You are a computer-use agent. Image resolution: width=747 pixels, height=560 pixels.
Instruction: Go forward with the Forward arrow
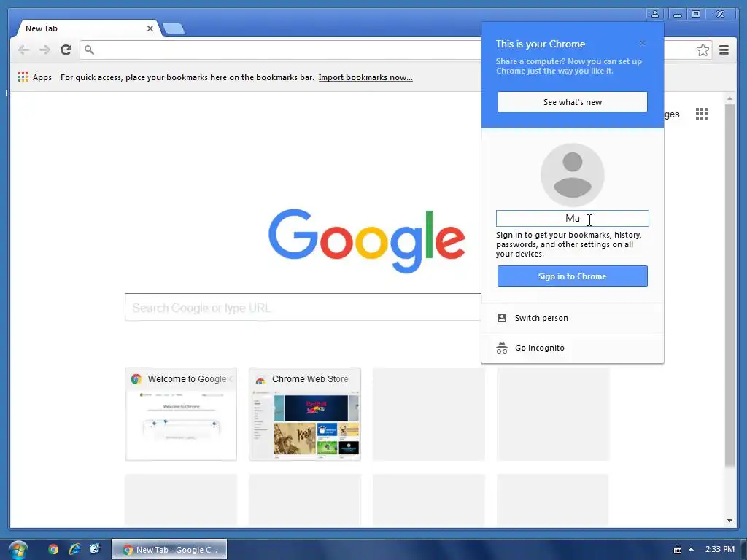[x=44, y=50]
